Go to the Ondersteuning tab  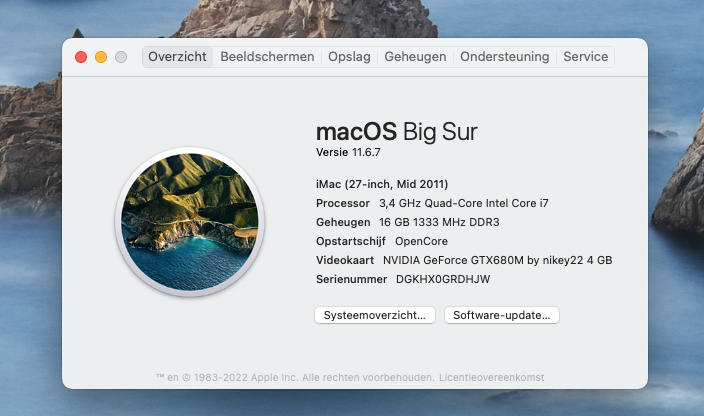point(505,57)
